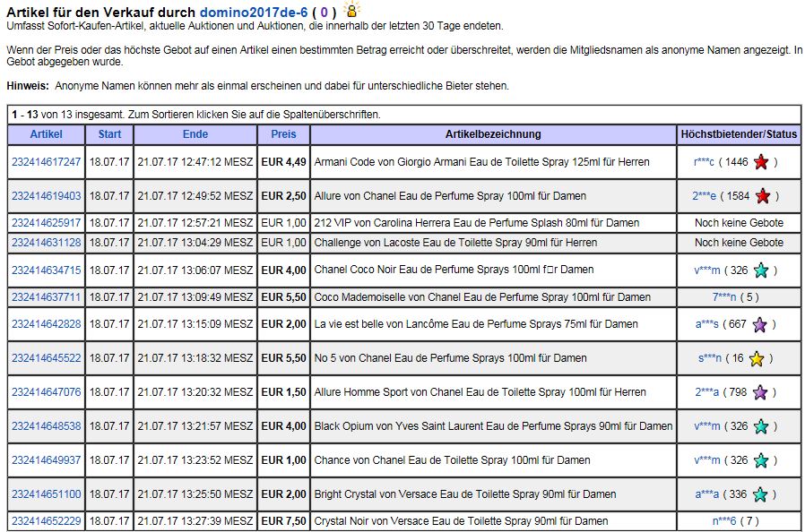Click Armani Code von Giorgio Armani description
This screenshot has width=805, height=532.
tap(481, 162)
